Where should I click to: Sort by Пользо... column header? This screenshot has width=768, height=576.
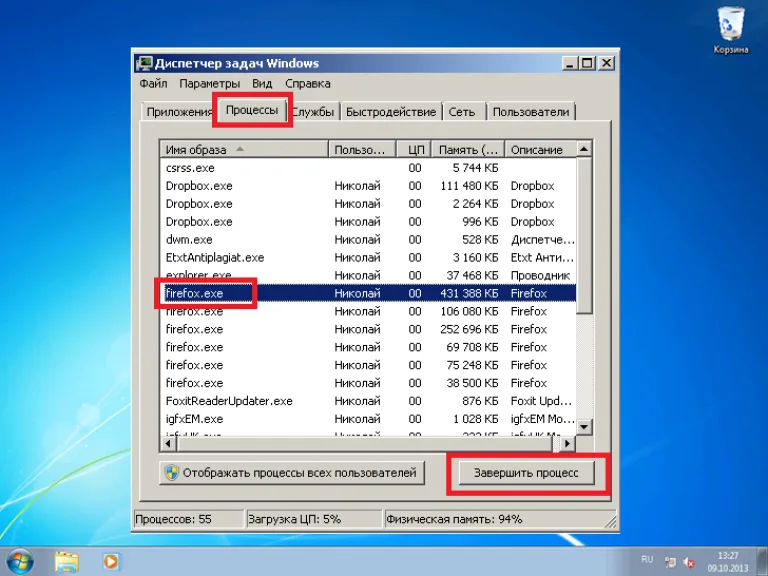361,149
